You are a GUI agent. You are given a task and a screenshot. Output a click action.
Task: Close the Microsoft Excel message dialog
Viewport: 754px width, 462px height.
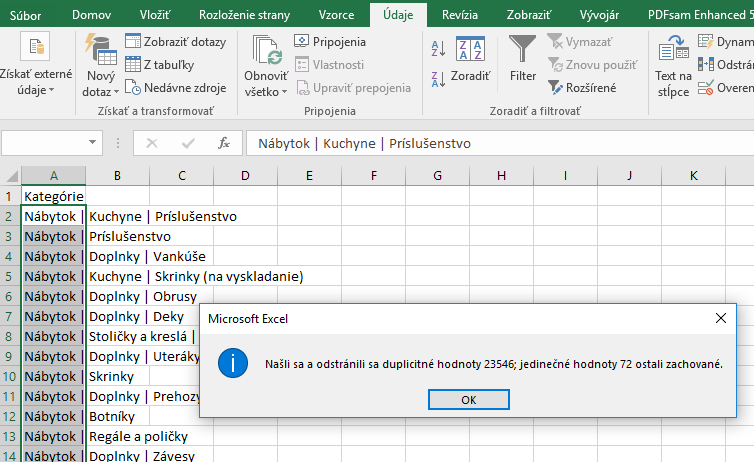pyautogui.click(x=721, y=318)
